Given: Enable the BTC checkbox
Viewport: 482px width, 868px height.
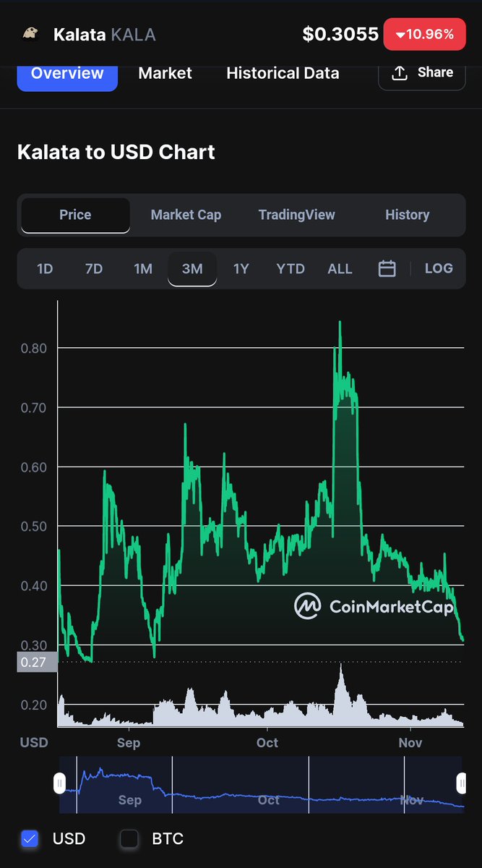Looking at the screenshot, I should pyautogui.click(x=129, y=839).
